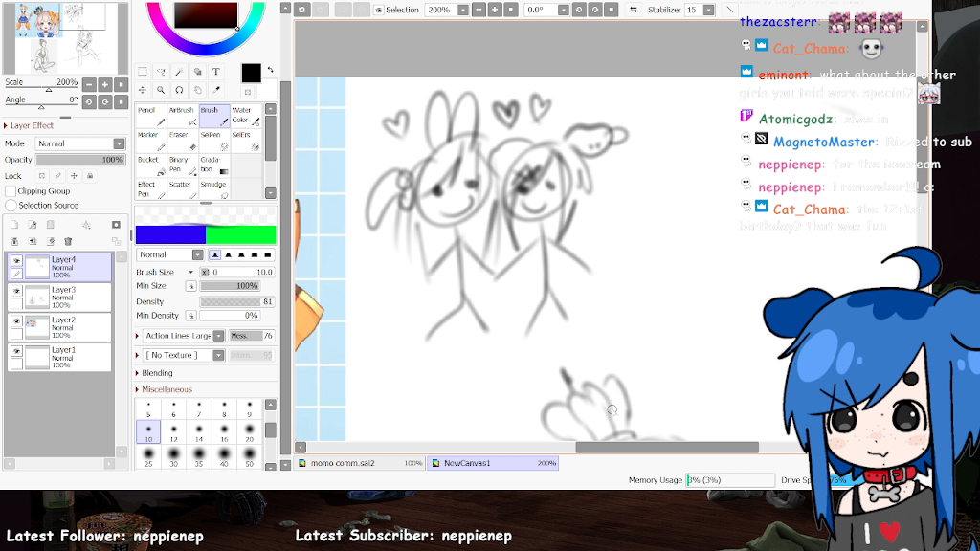Select brush size preset 30

pos(173,457)
